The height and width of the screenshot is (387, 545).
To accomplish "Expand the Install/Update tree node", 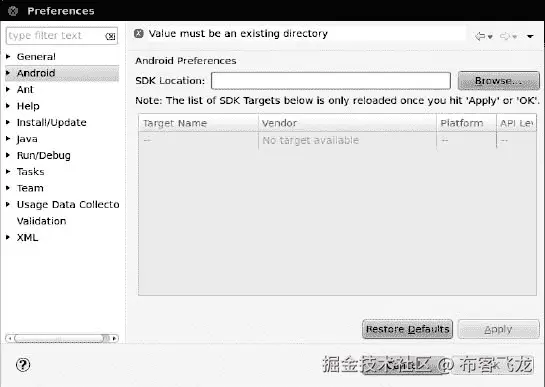I will (8, 122).
